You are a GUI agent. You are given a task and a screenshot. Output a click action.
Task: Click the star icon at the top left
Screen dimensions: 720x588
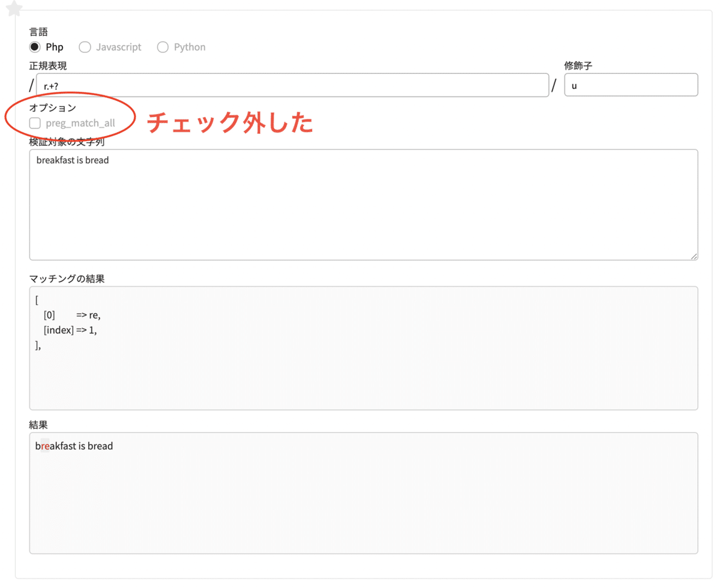pyautogui.click(x=13, y=8)
